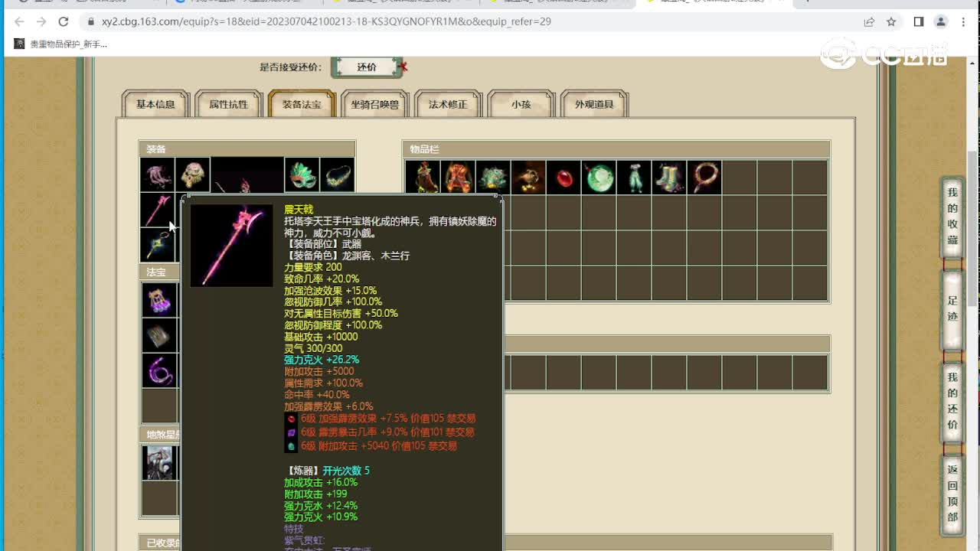Select the boots item in inventory
The image size is (980, 551).
click(x=670, y=178)
